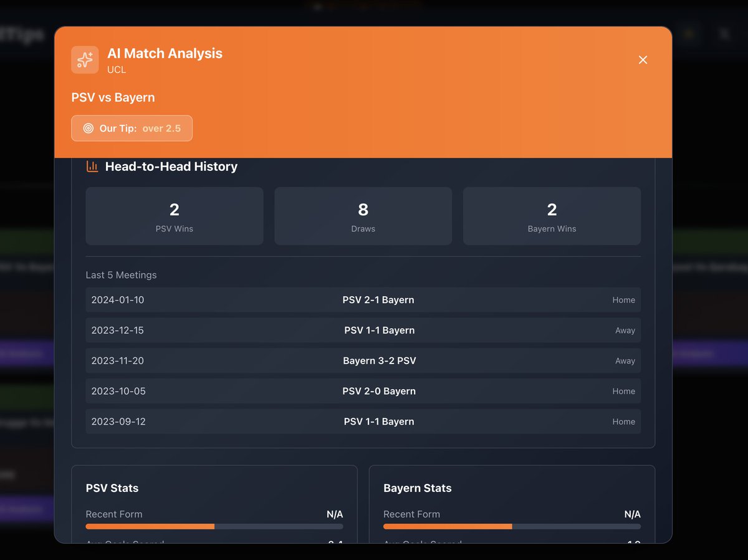The image size is (748, 560).
Task: Click the 2023-11-20 date text
Action: pos(118,361)
